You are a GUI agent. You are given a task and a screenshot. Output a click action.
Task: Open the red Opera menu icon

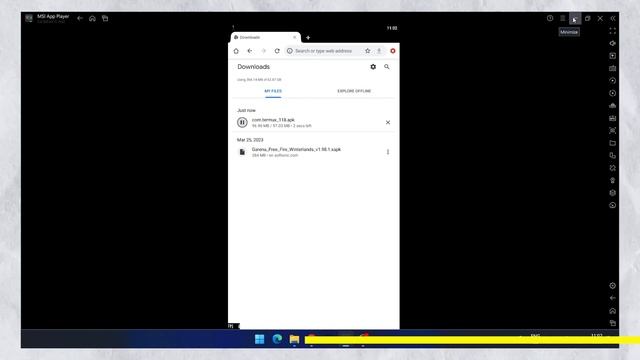393,51
